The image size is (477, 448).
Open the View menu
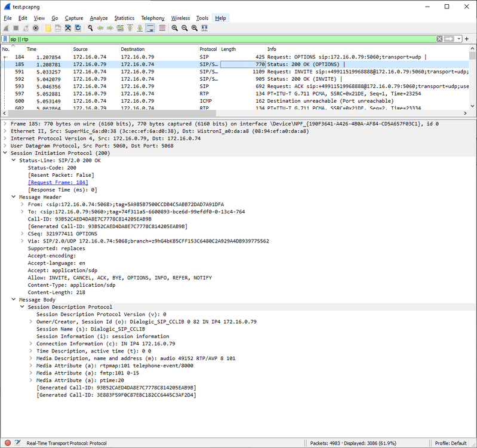(39, 19)
